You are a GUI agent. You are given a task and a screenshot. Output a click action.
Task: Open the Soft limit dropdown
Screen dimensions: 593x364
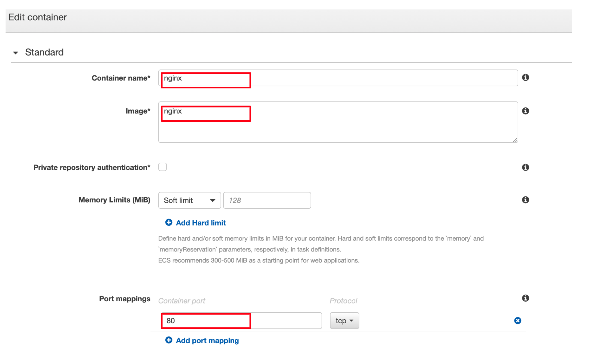tap(189, 200)
